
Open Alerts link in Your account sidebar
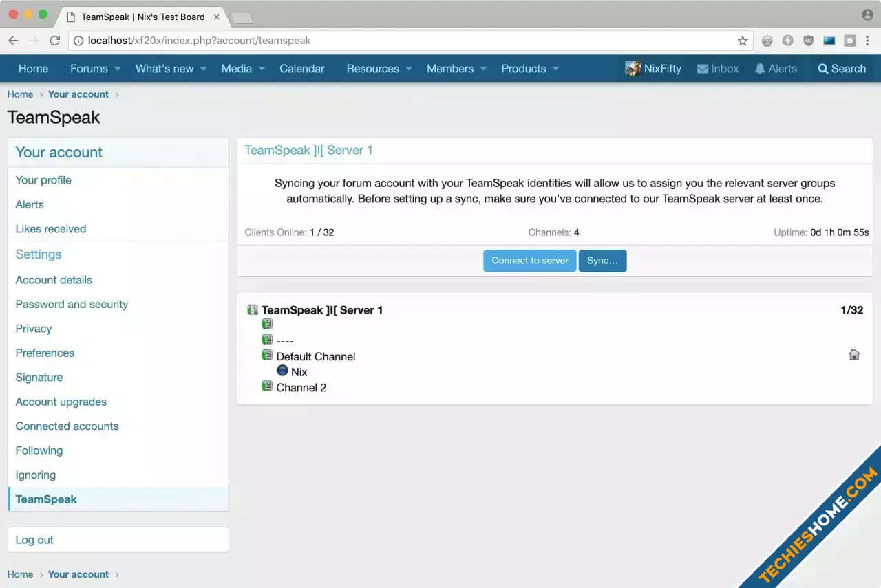[x=118, y=204]
